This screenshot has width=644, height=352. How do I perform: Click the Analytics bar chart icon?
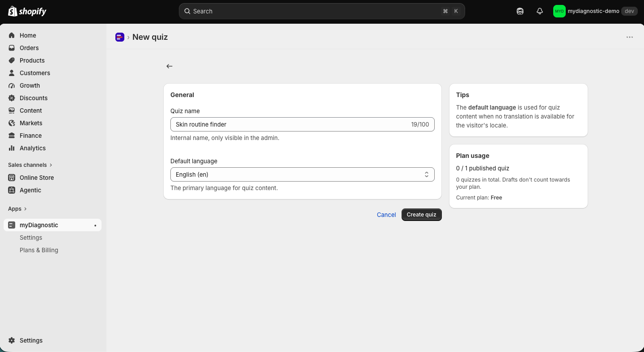coord(12,148)
